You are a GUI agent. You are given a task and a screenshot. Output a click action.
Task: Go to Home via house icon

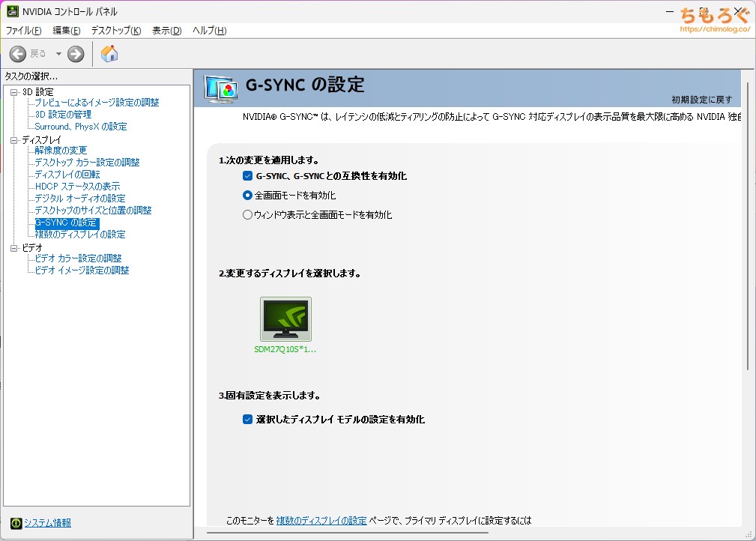click(x=109, y=53)
